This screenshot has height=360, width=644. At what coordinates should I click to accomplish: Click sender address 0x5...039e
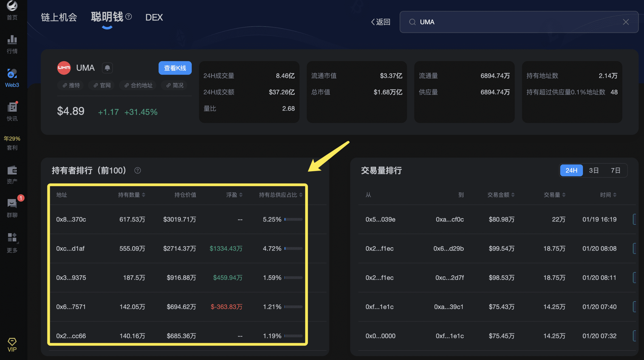click(380, 219)
